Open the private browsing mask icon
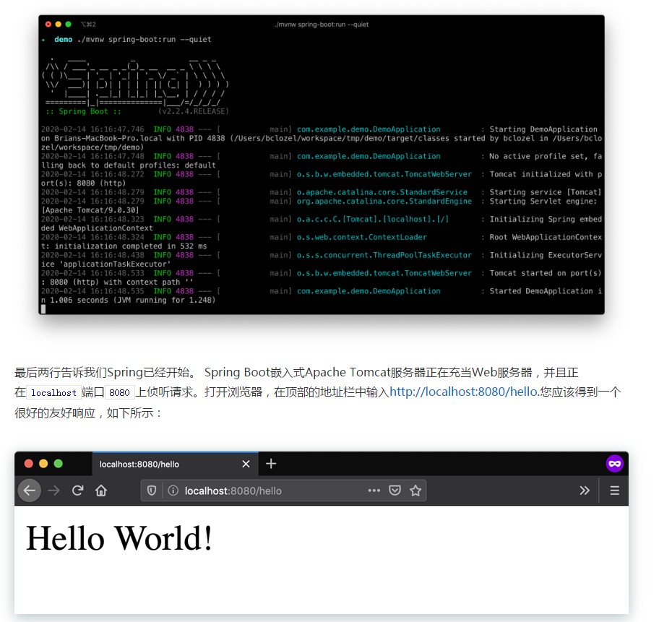The image size is (672, 622). 613,464
